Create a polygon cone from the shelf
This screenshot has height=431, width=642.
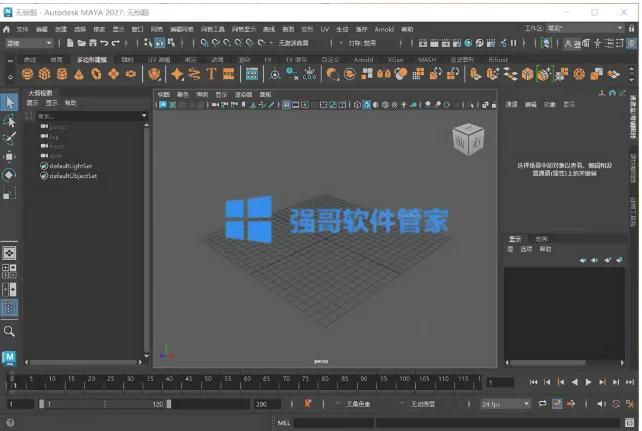point(79,74)
